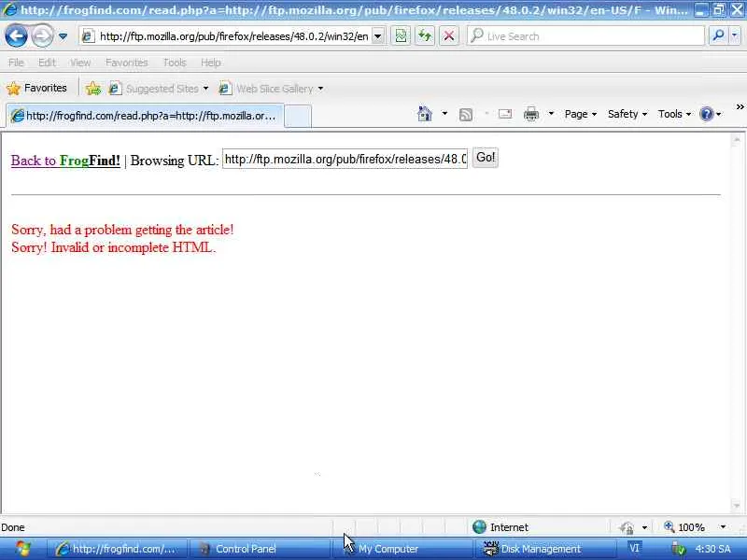Click the red Stop loading icon
Image resolution: width=747 pixels, height=560 pixels.
click(448, 36)
